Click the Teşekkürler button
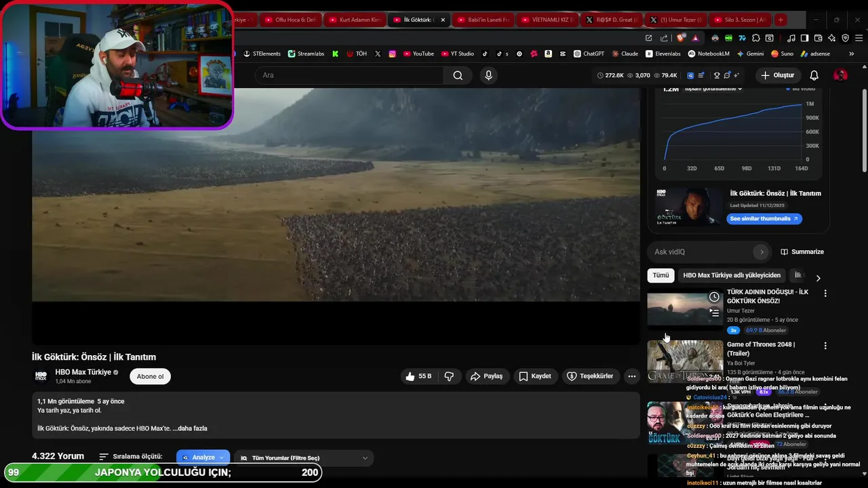Screen dimensions: 868x488 (x=590, y=376)
